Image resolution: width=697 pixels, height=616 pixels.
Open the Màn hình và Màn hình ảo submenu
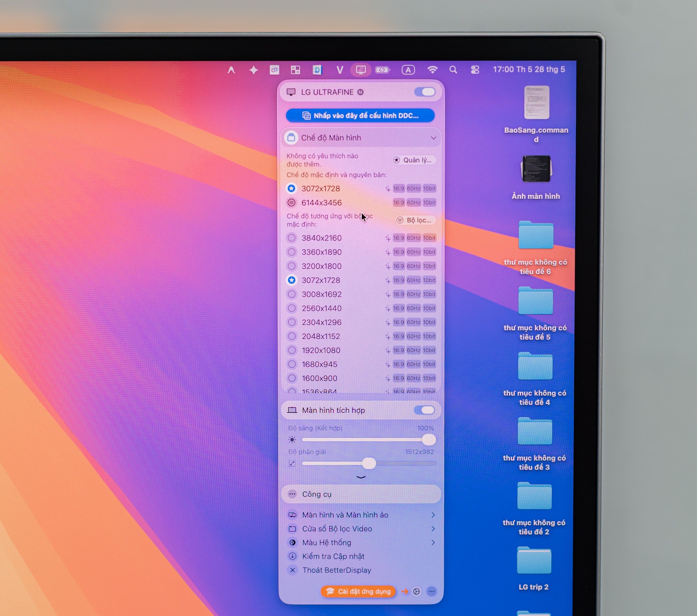361,515
